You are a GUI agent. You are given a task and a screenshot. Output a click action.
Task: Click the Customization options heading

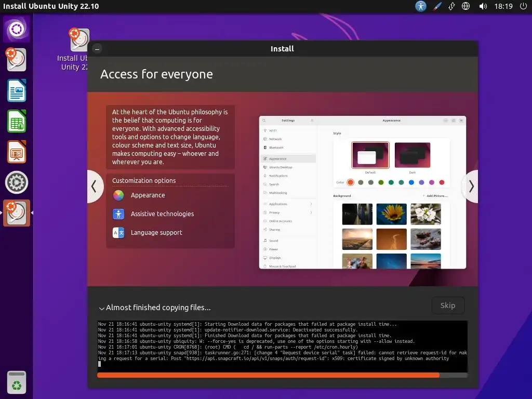pyautogui.click(x=144, y=180)
